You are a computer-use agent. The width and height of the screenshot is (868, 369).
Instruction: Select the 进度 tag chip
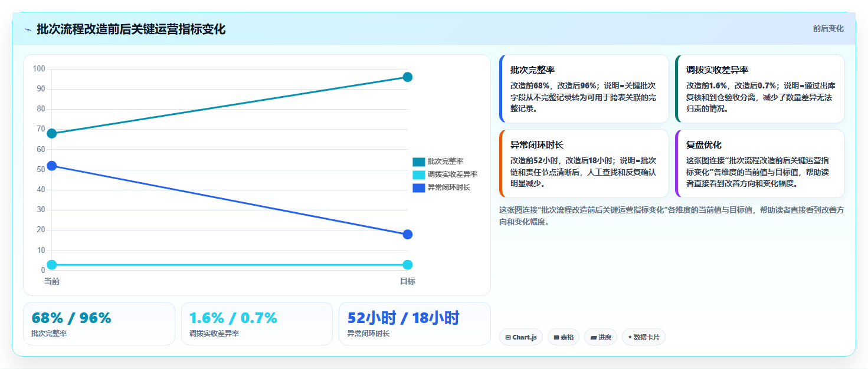coord(601,337)
